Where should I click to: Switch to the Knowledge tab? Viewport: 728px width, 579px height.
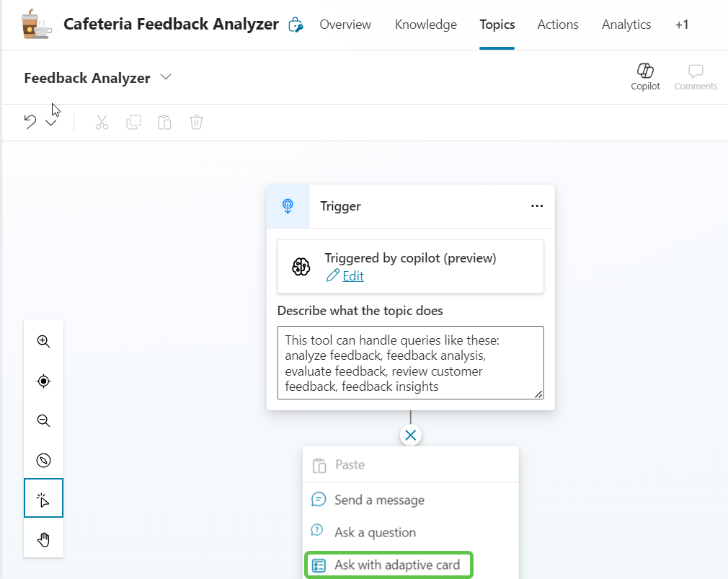(425, 24)
